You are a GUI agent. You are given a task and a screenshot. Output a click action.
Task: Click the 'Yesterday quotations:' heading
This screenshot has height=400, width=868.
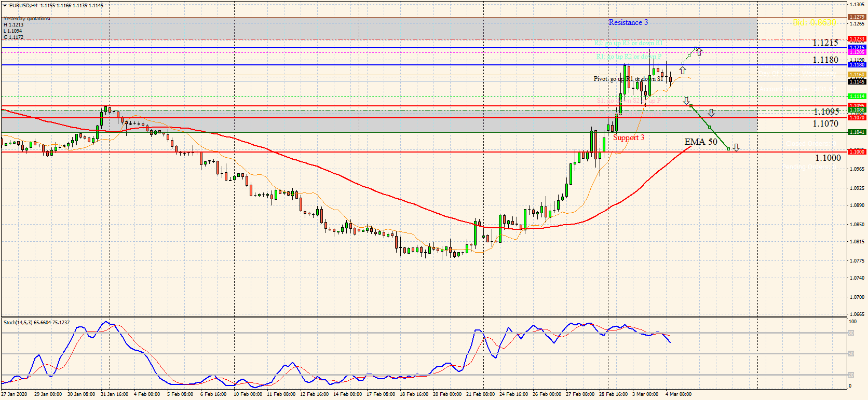click(x=27, y=19)
